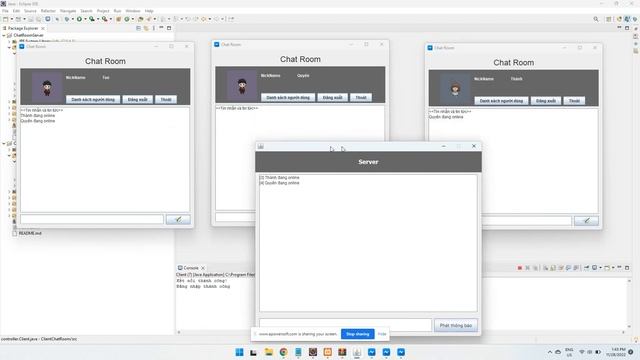Focus message input in Tan's chat window
640x360 pixels.
[x=92, y=220]
